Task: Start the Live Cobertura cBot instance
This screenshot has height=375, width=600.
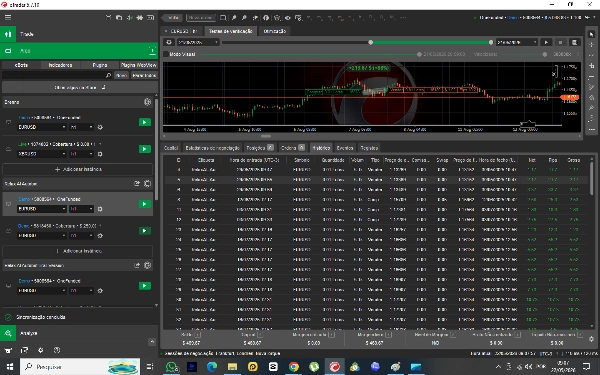Action: (145, 149)
